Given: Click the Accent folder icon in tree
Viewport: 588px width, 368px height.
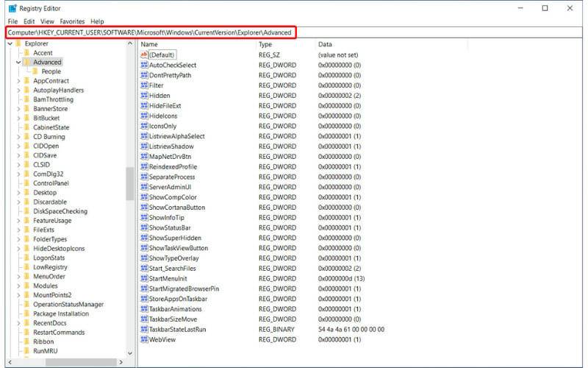Looking at the screenshot, I should 26,52.
